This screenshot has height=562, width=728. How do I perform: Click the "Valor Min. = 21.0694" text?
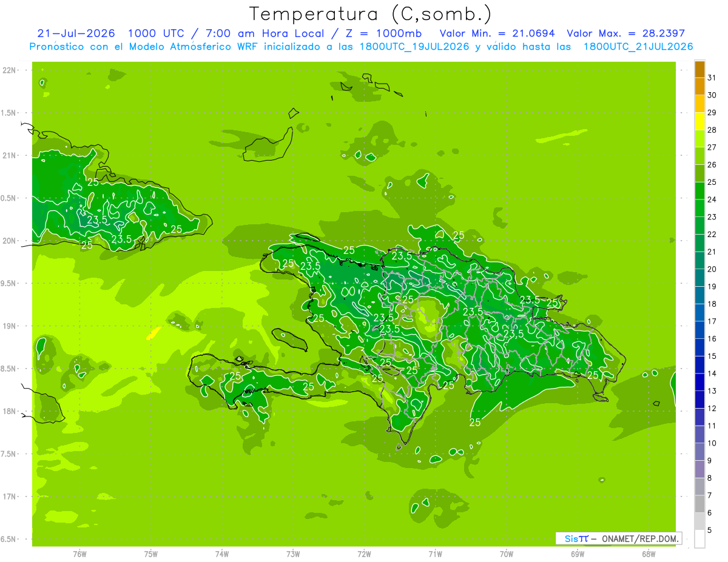[496, 33]
